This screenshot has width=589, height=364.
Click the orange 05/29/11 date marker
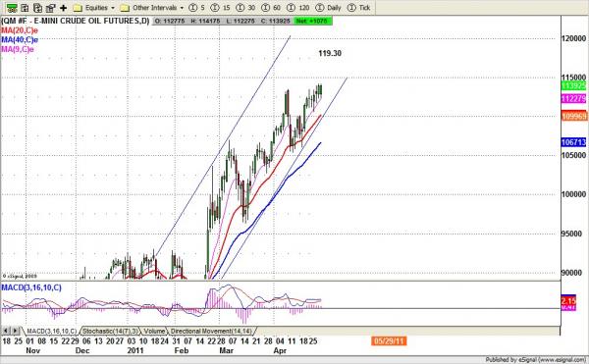[x=389, y=341]
